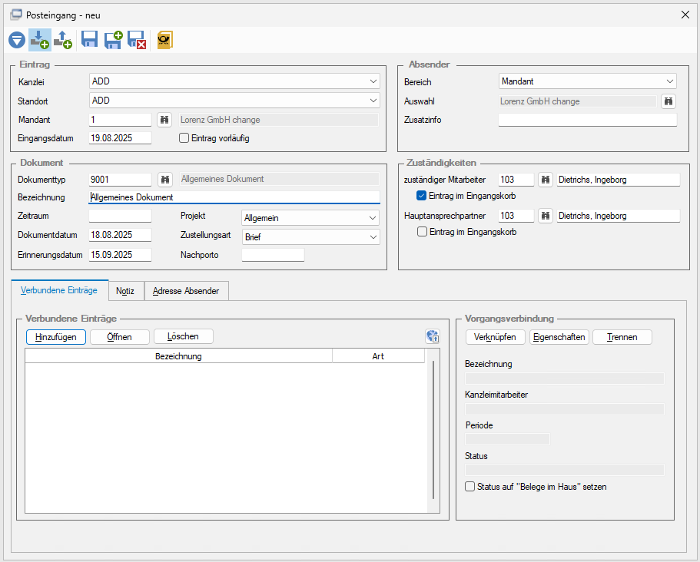Click the zuständiger Mitarbeiter number field 103
The image size is (700, 562).
[516, 180]
